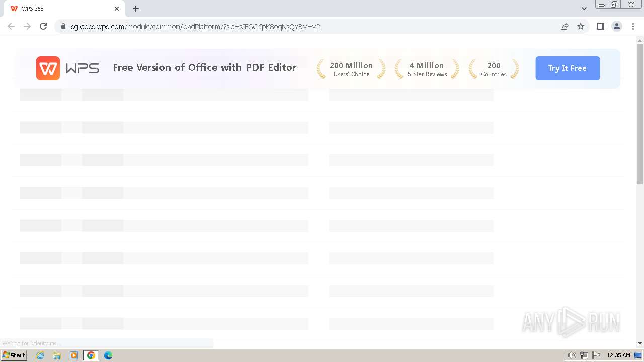Open File Explorer from taskbar
Viewport: 644px width, 362px height.
[57, 355]
